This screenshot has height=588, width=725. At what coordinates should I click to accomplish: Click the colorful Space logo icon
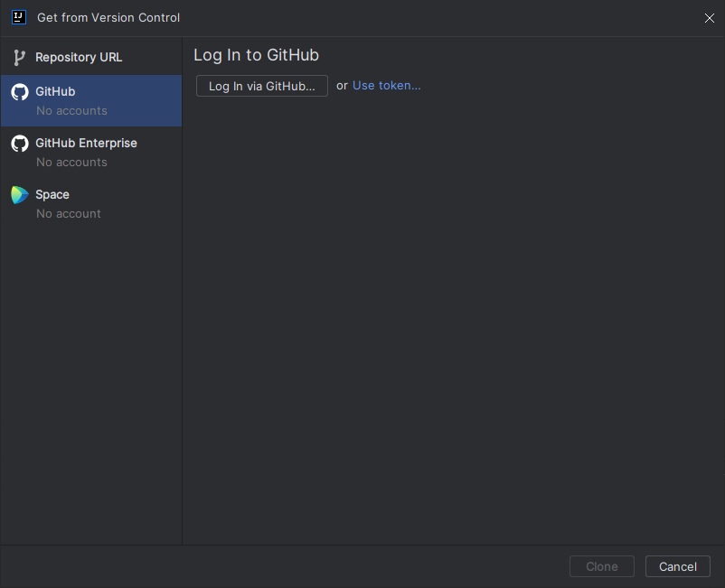pyautogui.click(x=20, y=195)
